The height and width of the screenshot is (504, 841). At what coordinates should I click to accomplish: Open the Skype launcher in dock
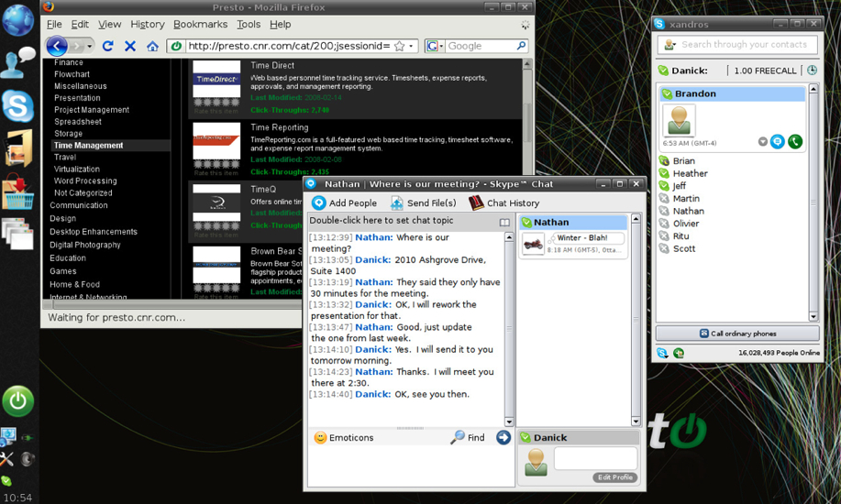point(18,105)
